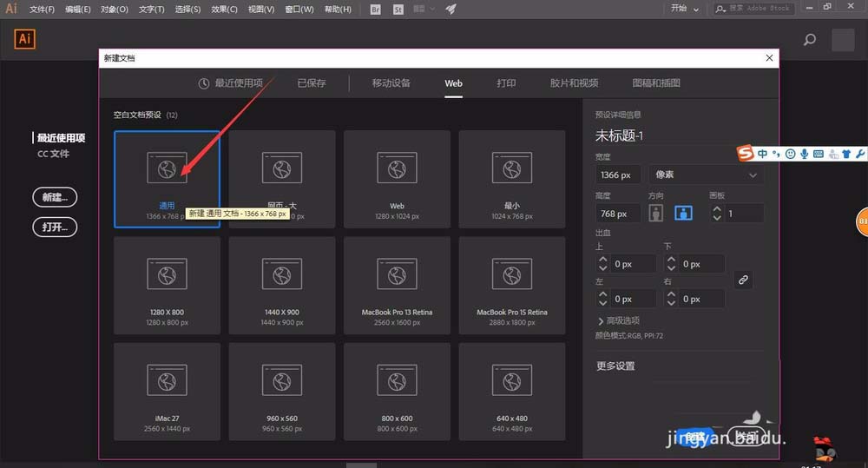Switch to the 最近使用项 tab
868x468 pixels.
coord(239,83)
